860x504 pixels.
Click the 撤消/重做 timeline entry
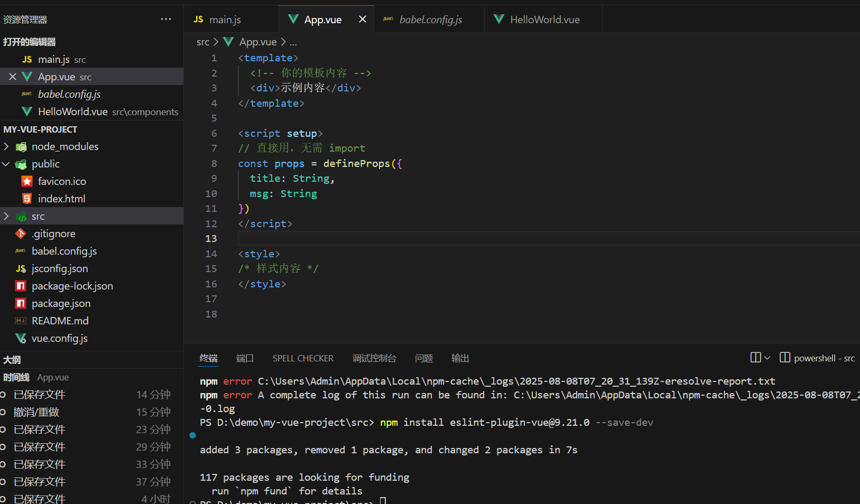91,412
